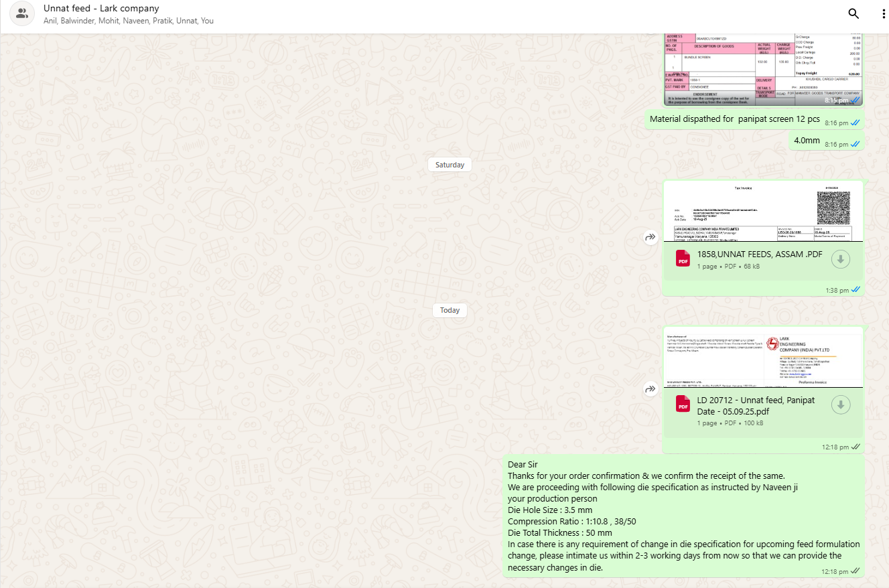Forward the LD 20712 Panipat document
Image resolution: width=889 pixels, height=588 pixels.
click(x=650, y=389)
